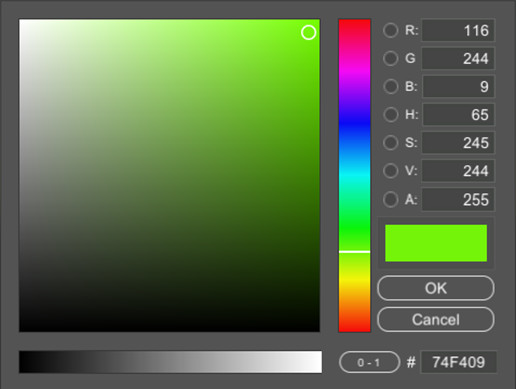Image resolution: width=516 pixels, height=389 pixels.
Task: Click the hex code field 74F409
Action: tap(459, 362)
